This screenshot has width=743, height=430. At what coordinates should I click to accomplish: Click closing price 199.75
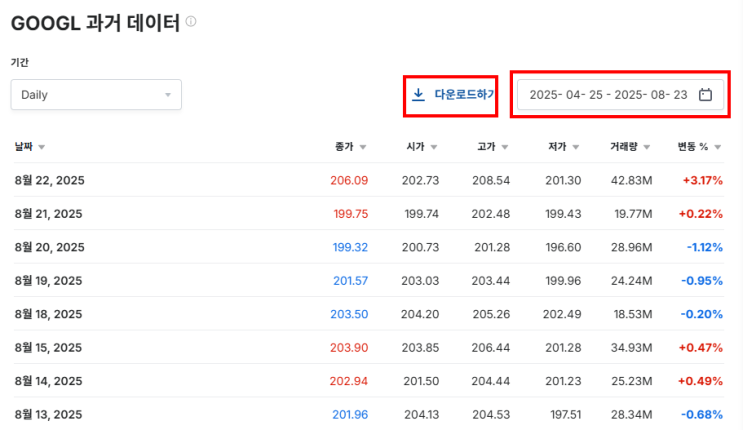(x=351, y=214)
